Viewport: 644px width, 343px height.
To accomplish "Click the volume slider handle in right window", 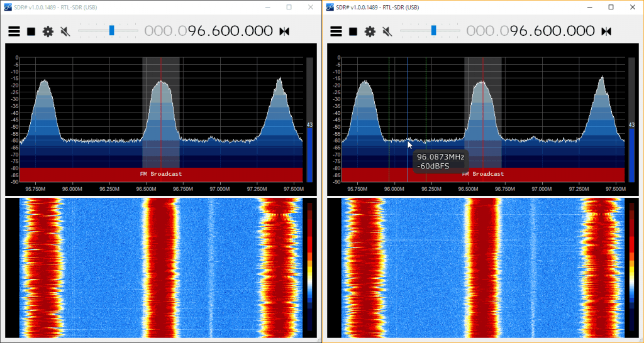I will click(433, 30).
